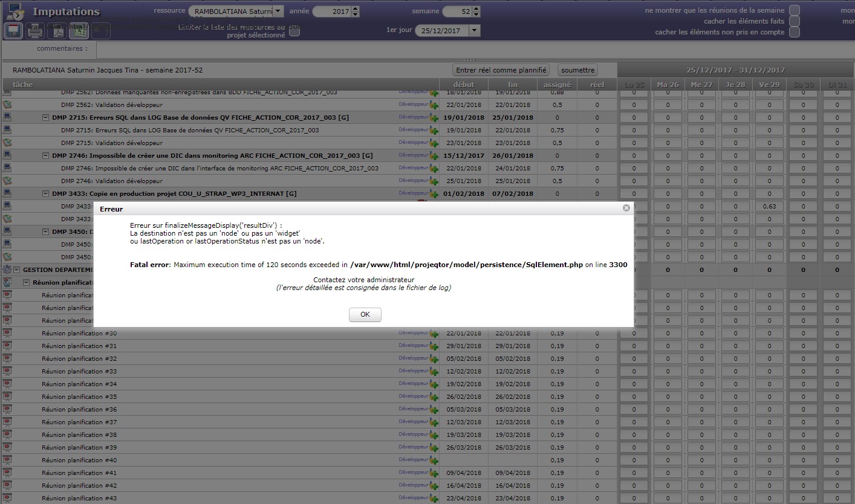Check 'cacher les éléments non pris en compte'
This screenshot has height=504, width=855.
[795, 32]
